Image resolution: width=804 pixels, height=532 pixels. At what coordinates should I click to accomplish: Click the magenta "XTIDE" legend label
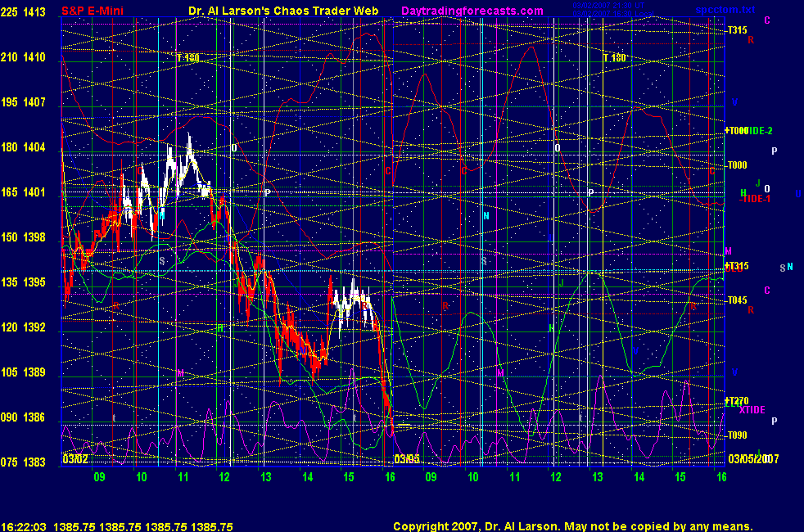pyautogui.click(x=752, y=410)
